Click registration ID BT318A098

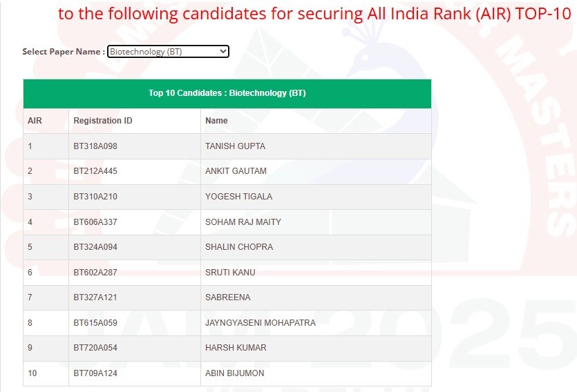tap(95, 146)
